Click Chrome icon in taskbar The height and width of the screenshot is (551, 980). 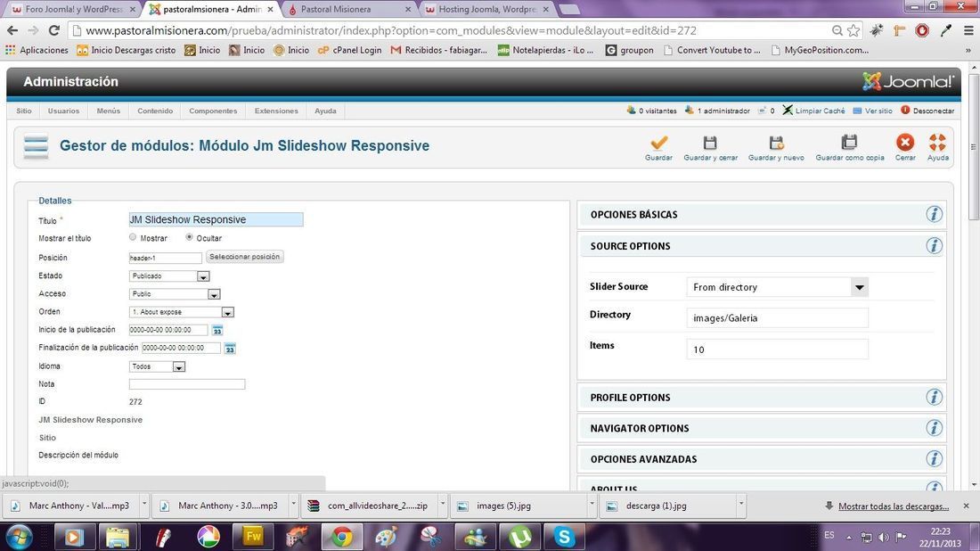(x=342, y=537)
